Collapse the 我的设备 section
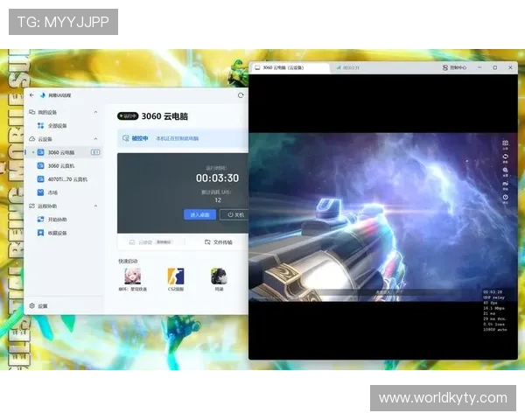 point(97,112)
